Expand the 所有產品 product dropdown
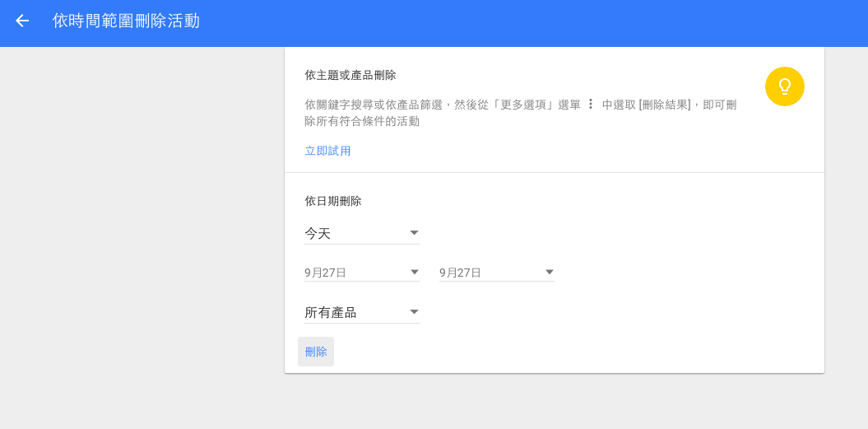This screenshot has height=429, width=868. click(361, 313)
